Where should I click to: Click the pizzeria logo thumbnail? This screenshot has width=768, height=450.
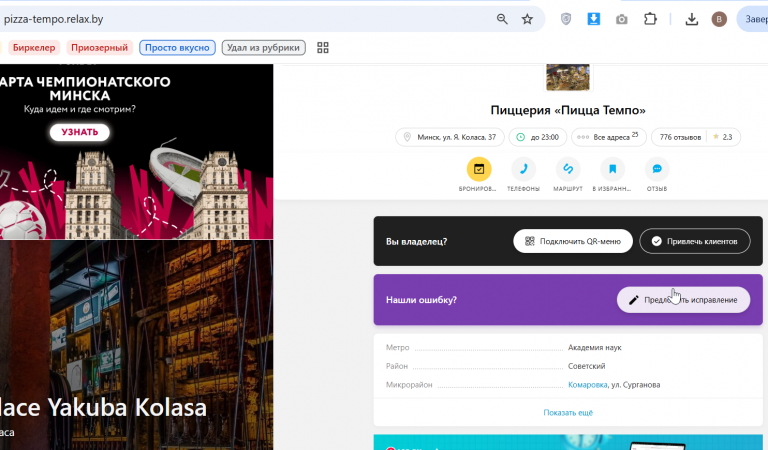click(568, 77)
